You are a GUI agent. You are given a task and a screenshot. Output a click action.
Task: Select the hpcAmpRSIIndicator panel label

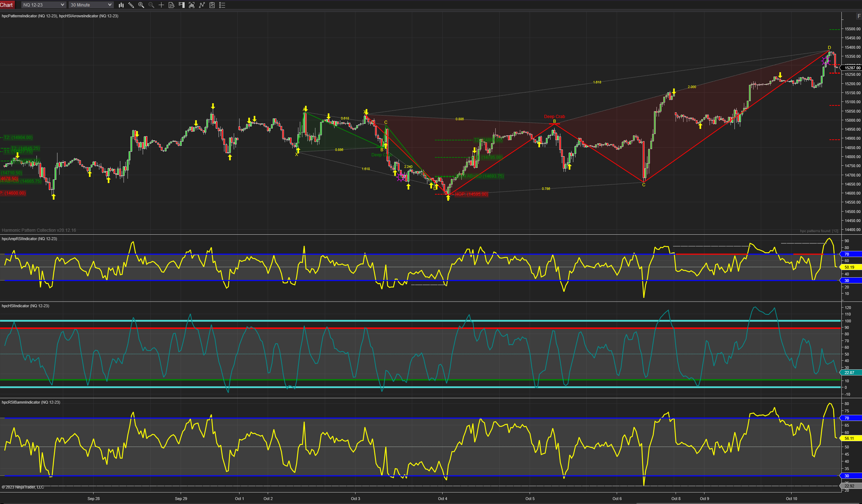coord(29,239)
